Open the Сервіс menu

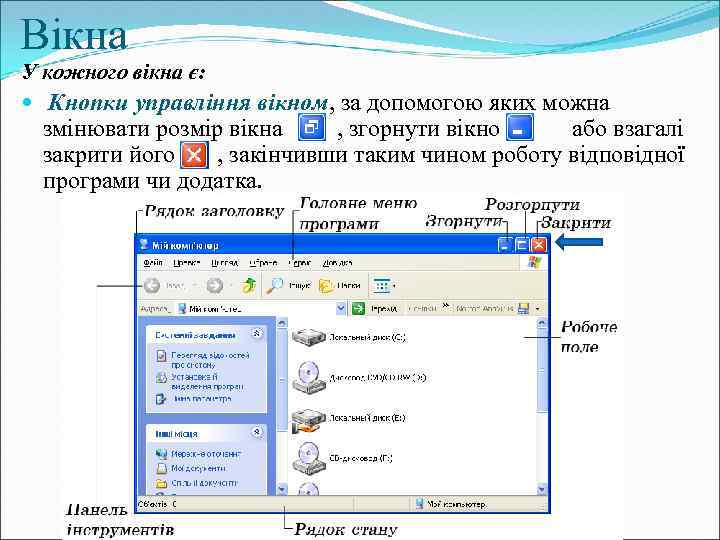pos(300,263)
